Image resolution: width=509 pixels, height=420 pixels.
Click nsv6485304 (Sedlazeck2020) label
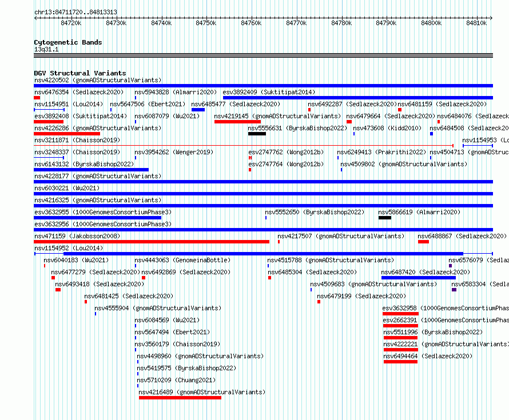[312, 272]
